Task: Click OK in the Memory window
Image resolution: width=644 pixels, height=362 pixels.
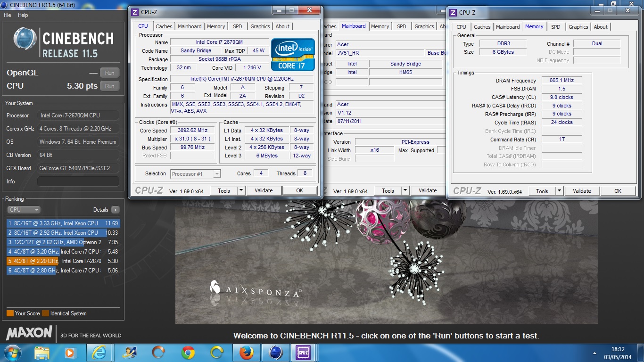Action: coord(618,191)
